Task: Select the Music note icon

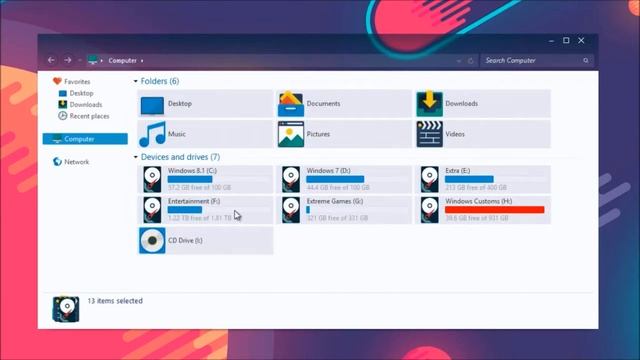Action: pos(152,134)
